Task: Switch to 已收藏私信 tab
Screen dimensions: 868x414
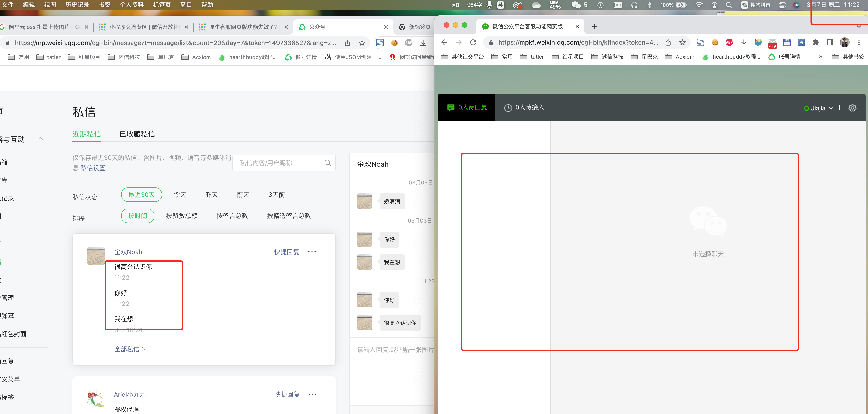Action: (x=137, y=134)
